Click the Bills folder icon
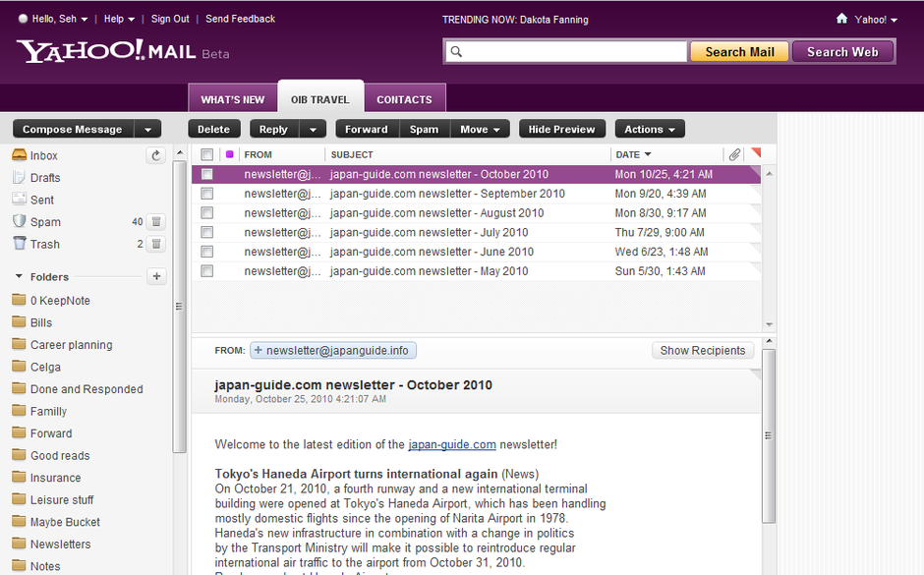The image size is (924, 575). (20, 321)
